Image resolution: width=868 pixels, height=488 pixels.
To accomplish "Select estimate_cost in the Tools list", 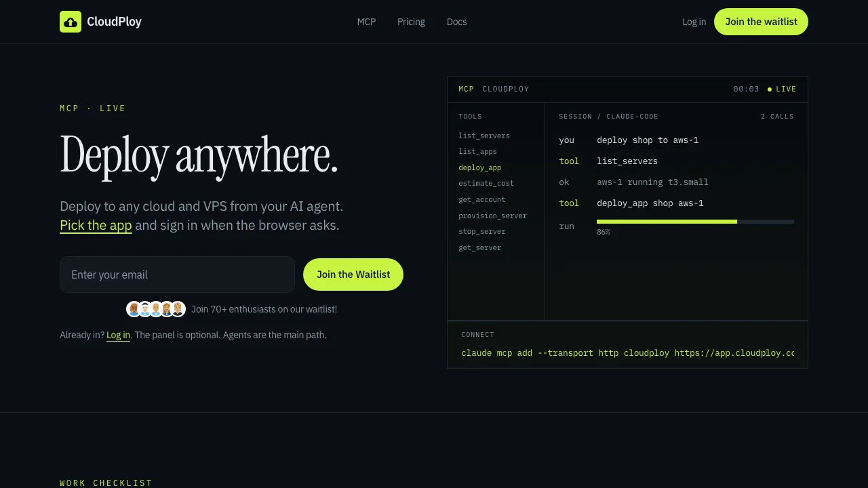I will click(486, 183).
